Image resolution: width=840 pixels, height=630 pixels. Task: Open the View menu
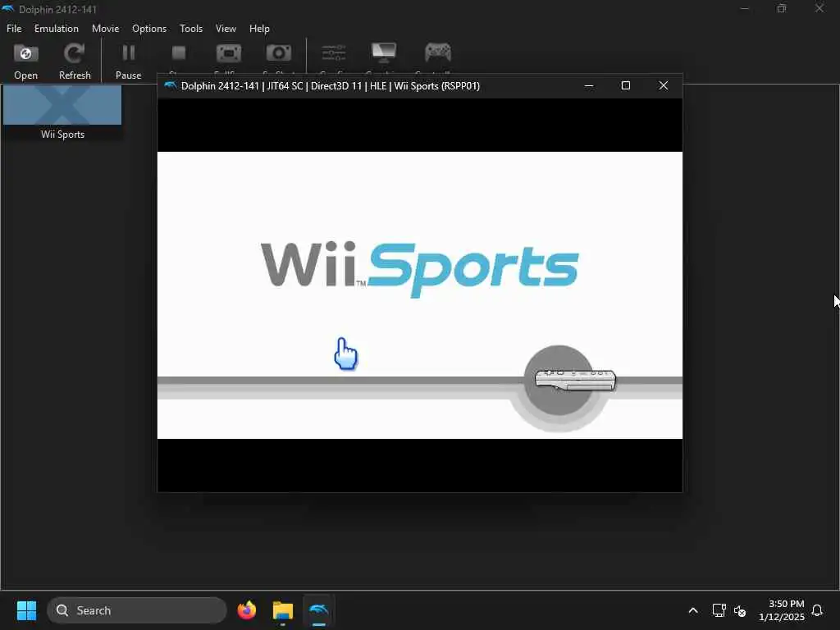(226, 29)
